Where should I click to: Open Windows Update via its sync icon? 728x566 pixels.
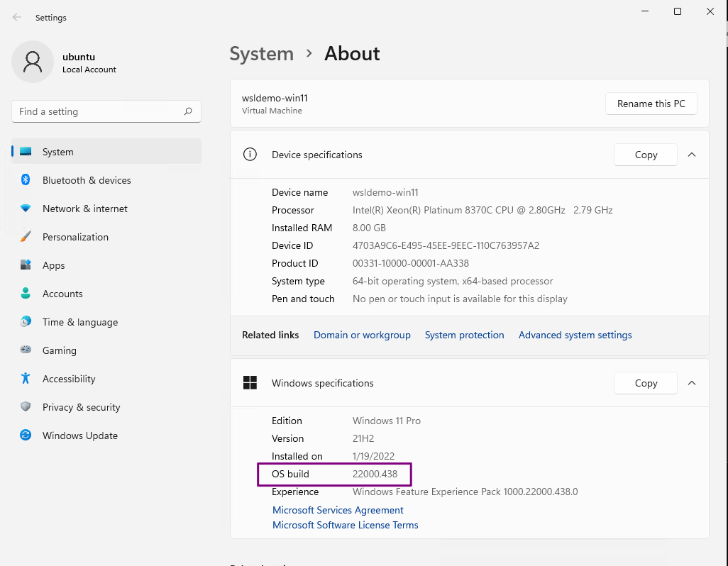pos(26,435)
